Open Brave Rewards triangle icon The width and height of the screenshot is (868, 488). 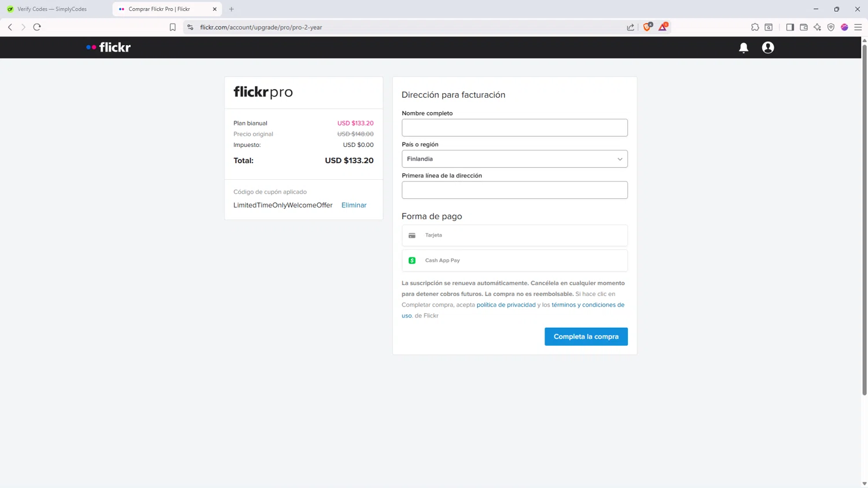click(663, 27)
